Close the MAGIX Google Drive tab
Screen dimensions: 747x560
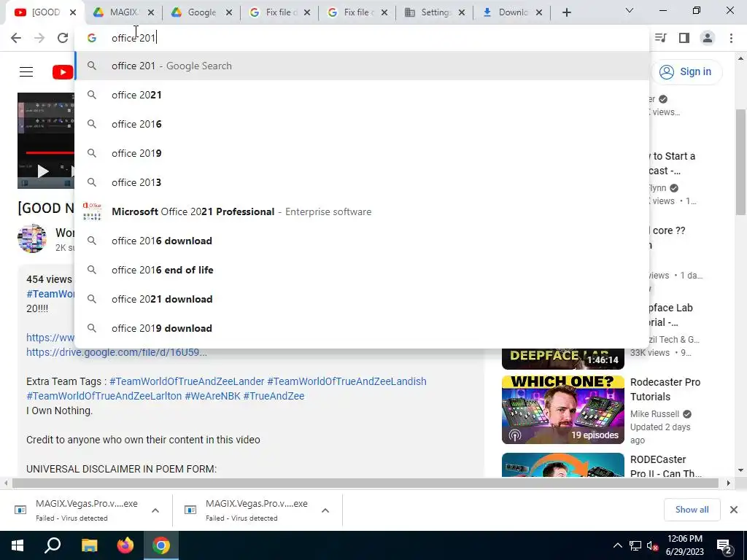(151, 12)
